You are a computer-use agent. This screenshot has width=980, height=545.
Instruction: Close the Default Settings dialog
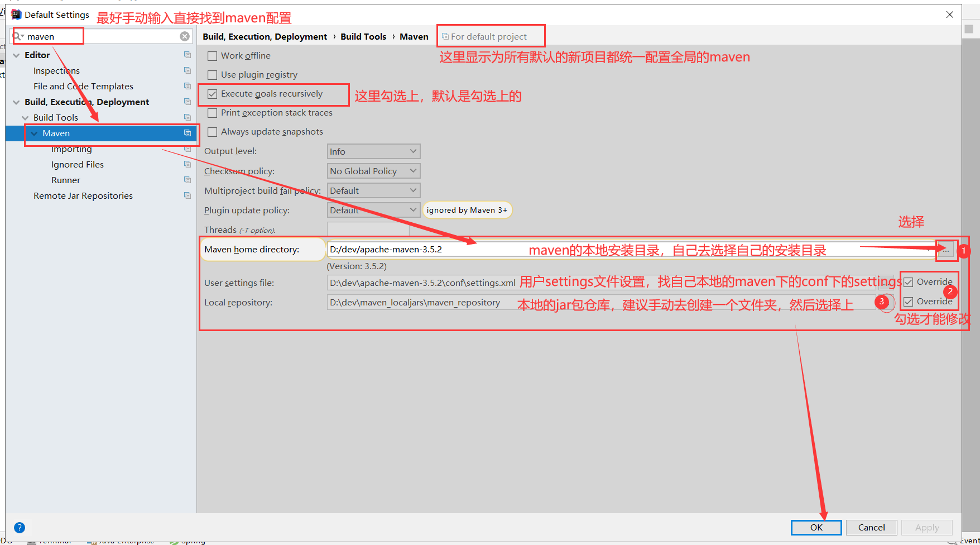[950, 15]
